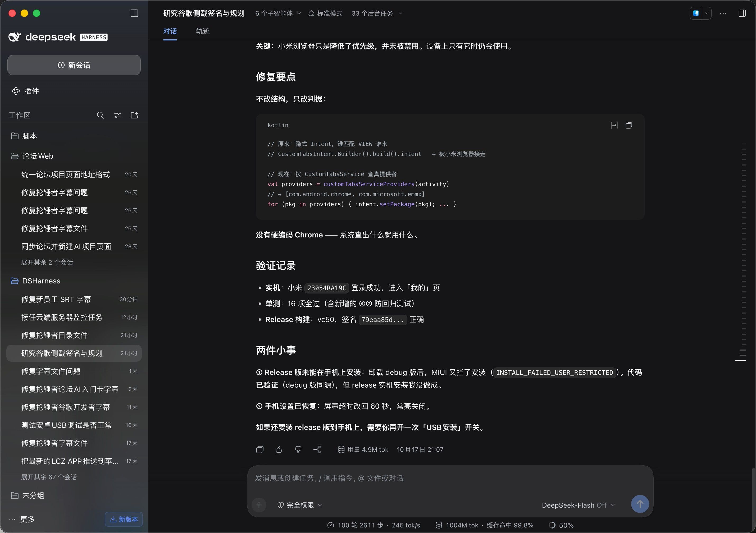This screenshot has height=533, width=756.
Task: Click the 新版本 download button
Action: (x=124, y=519)
